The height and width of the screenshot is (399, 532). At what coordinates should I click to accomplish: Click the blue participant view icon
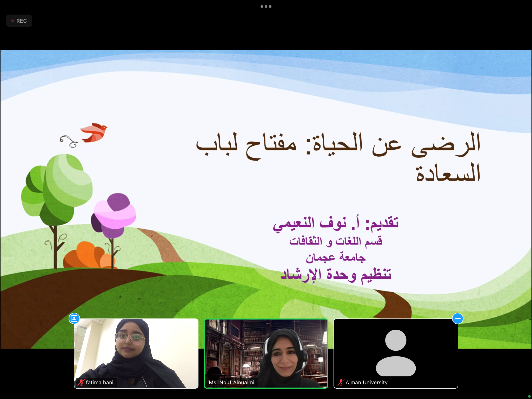click(74, 318)
